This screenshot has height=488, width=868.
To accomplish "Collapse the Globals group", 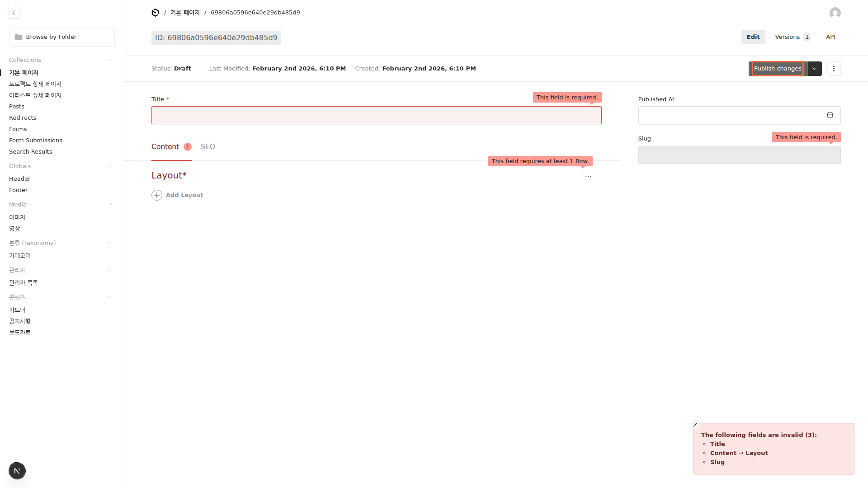I will point(110,166).
